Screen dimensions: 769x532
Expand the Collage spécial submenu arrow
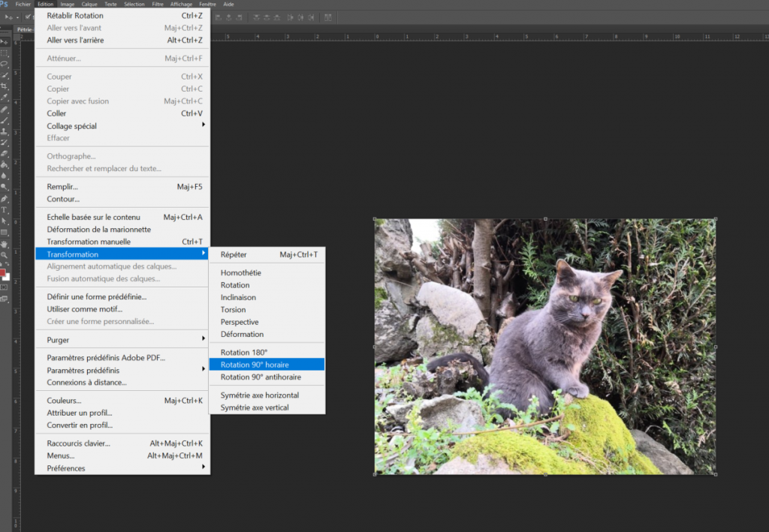pyautogui.click(x=203, y=125)
